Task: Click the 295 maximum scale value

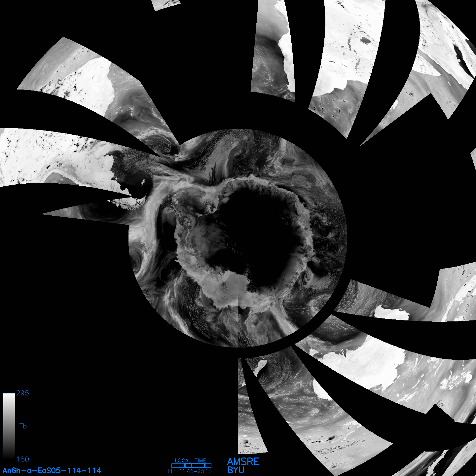Action: [22, 393]
